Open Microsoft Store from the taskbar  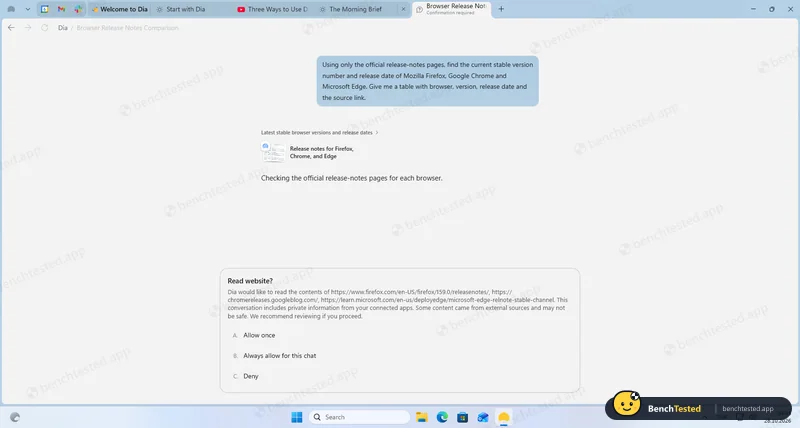[x=462, y=417]
